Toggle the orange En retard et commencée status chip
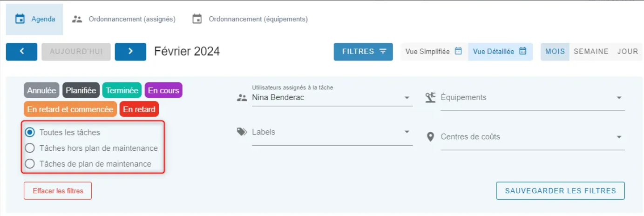The height and width of the screenshot is (216, 644). point(70,109)
